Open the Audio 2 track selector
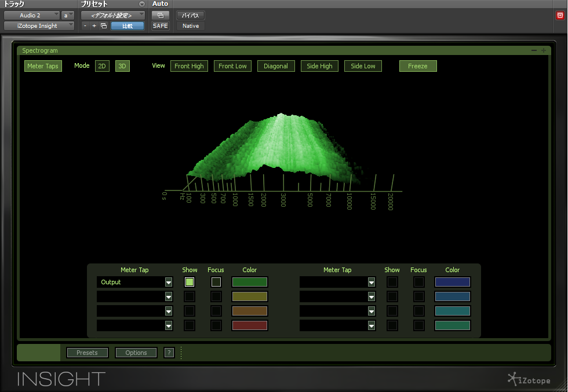 [x=31, y=15]
